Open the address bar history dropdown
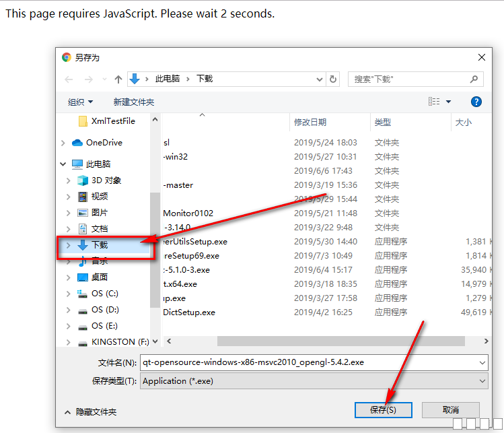504x433 pixels. click(x=318, y=79)
